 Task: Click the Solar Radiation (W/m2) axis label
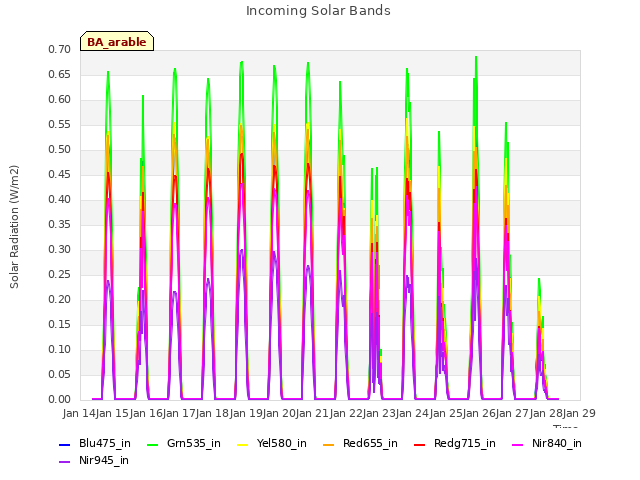(x=14, y=227)
